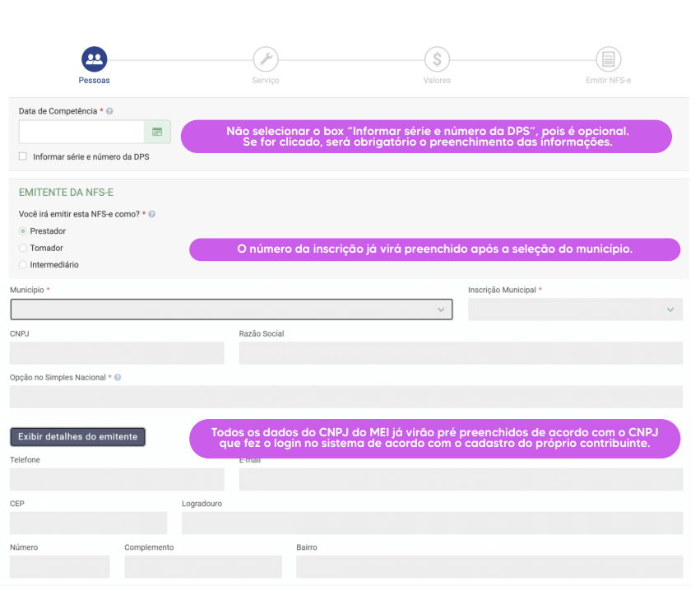Screen dimensions: 700x591
Task: Go to the Serviço step label
Action: [x=265, y=81]
